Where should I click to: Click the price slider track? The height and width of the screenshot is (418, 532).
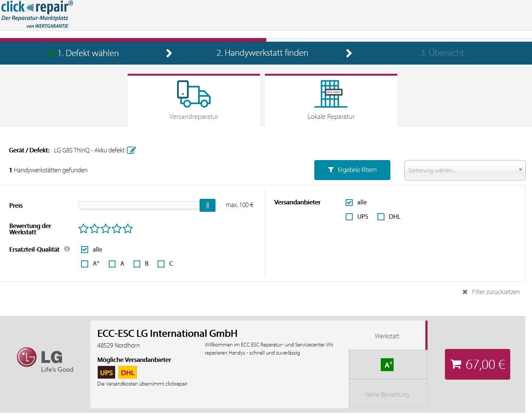pyautogui.click(x=139, y=205)
